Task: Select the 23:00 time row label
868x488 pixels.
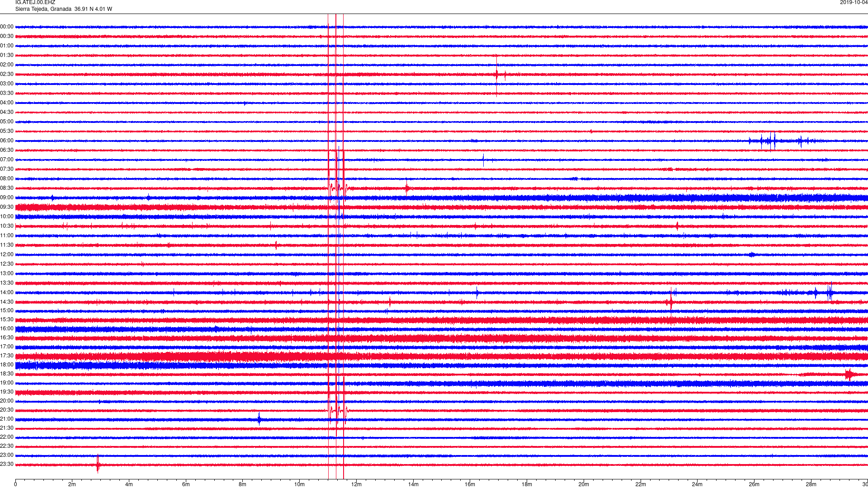Action: [x=7, y=455]
